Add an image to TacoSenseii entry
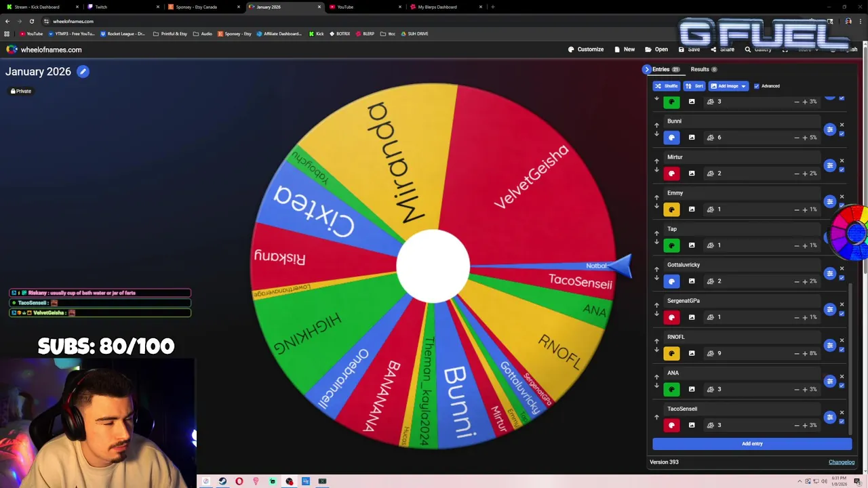 pos(692,425)
